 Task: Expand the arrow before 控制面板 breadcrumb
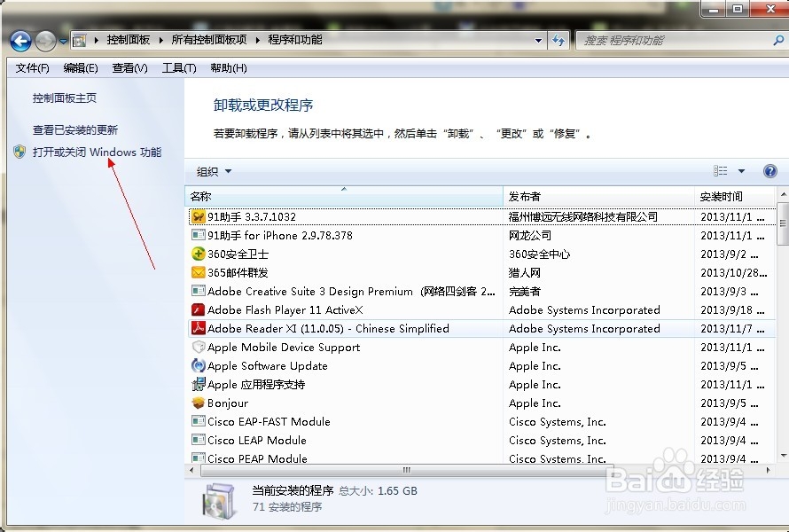[96, 40]
